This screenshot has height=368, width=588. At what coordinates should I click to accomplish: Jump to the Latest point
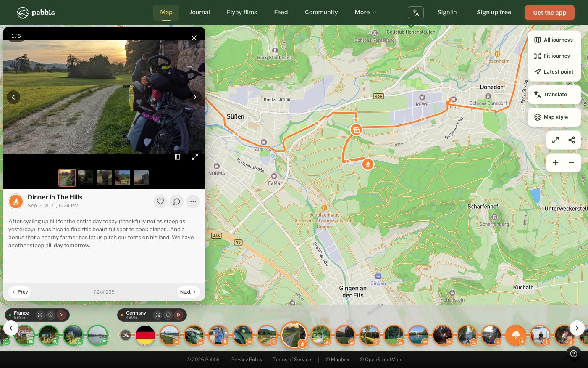pyautogui.click(x=554, y=72)
